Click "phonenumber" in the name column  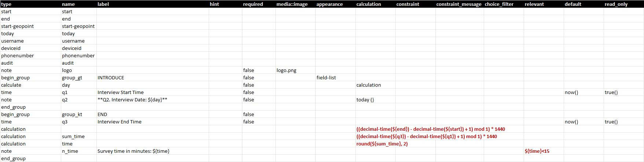click(x=78, y=55)
